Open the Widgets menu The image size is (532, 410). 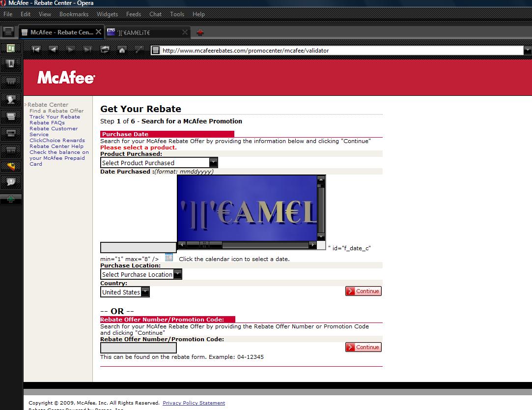pos(107,14)
